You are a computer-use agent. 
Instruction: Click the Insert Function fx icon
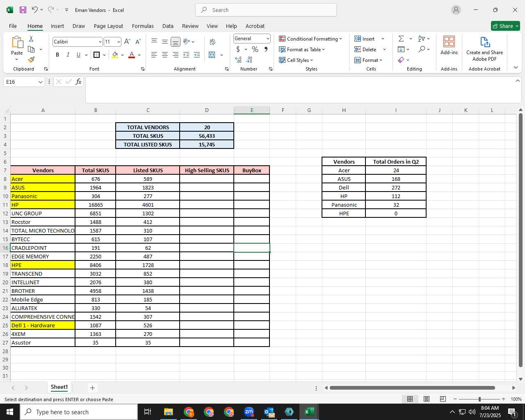[x=79, y=82]
